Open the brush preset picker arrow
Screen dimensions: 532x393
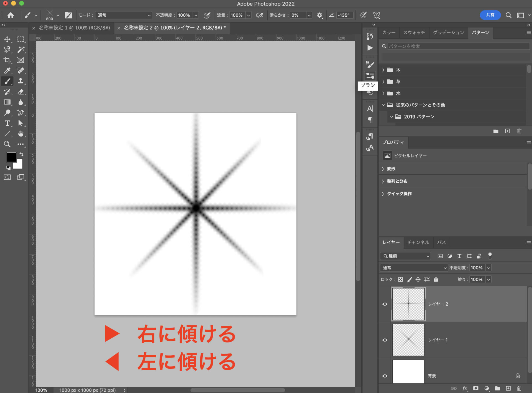(58, 15)
